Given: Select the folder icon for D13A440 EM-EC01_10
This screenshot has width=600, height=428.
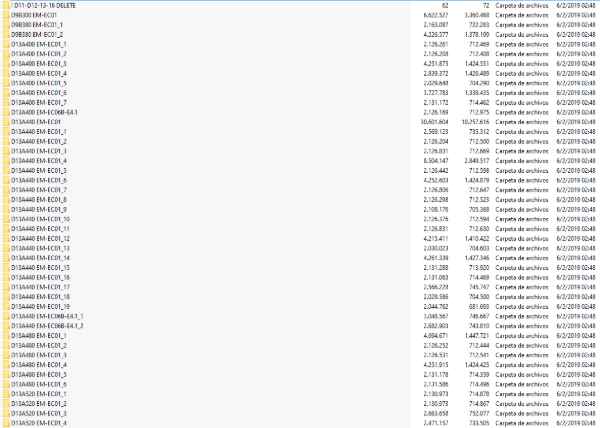Looking at the screenshot, I should click(x=5, y=218).
